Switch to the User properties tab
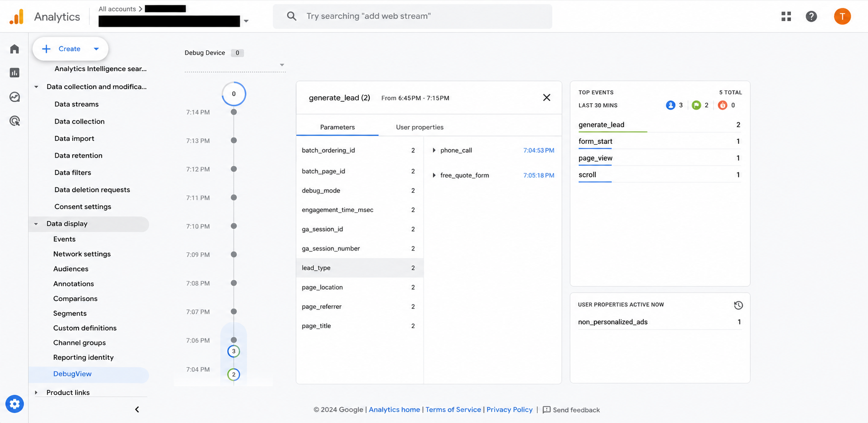This screenshot has width=868, height=423. tap(420, 127)
